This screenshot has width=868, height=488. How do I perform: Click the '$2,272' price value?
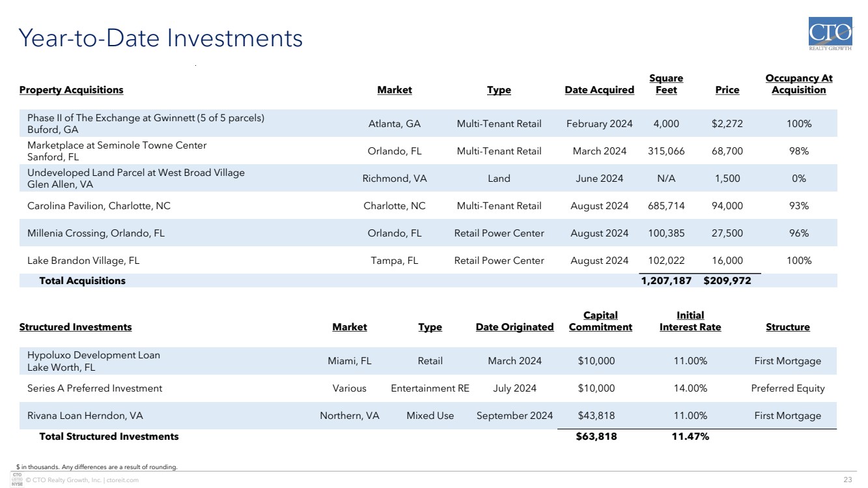point(727,124)
